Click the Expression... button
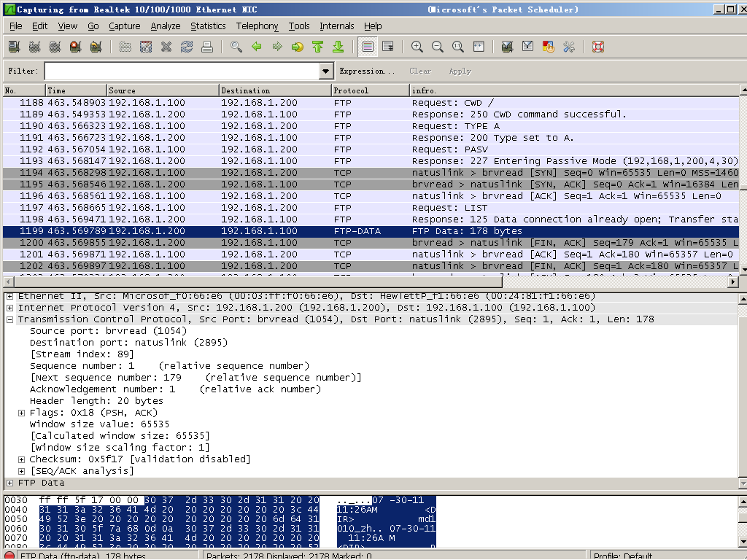 pyautogui.click(x=367, y=71)
